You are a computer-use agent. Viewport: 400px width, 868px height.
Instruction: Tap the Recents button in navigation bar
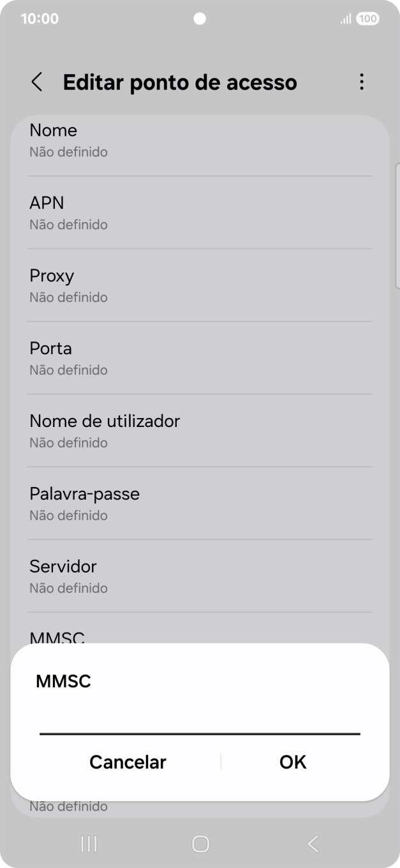coord(88,842)
